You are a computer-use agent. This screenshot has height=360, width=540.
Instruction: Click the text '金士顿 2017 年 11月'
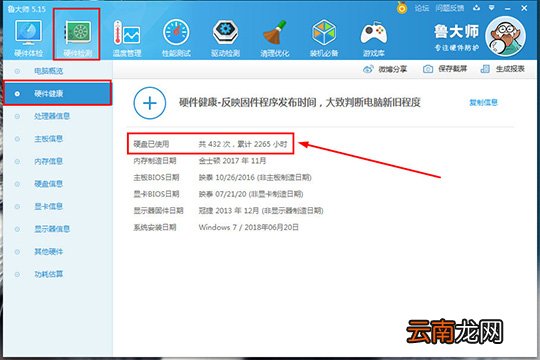click(232, 161)
